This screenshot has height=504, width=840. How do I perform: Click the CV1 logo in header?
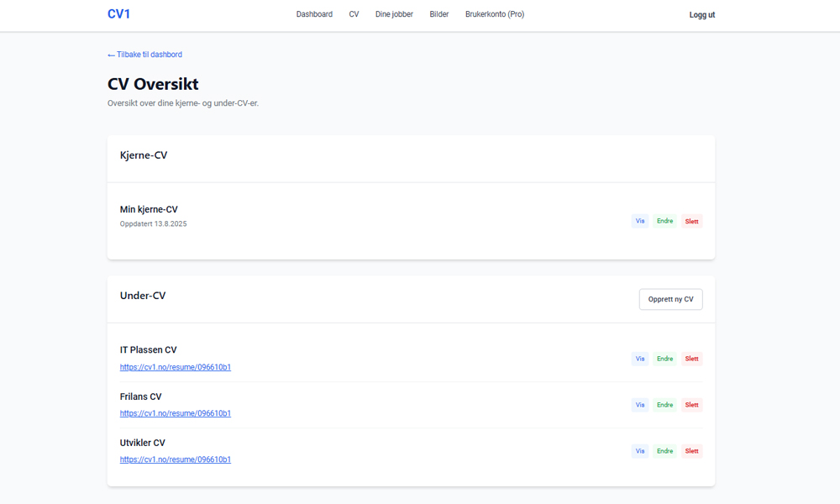click(118, 14)
